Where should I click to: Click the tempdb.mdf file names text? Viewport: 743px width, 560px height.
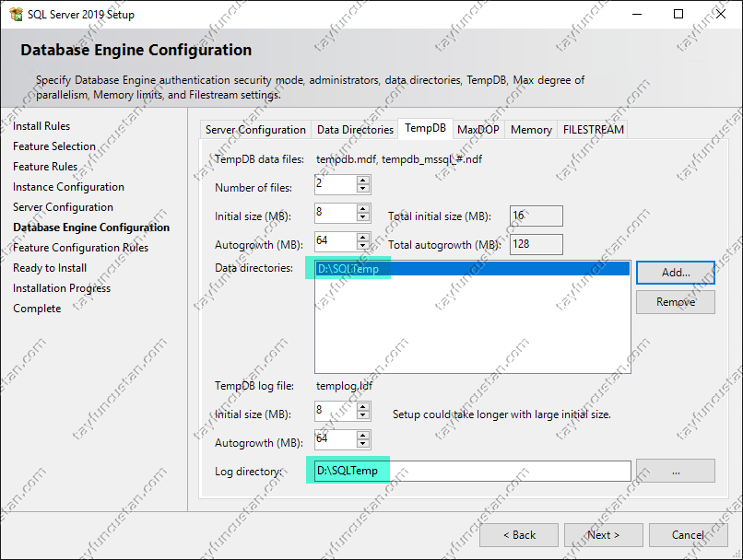click(x=399, y=159)
